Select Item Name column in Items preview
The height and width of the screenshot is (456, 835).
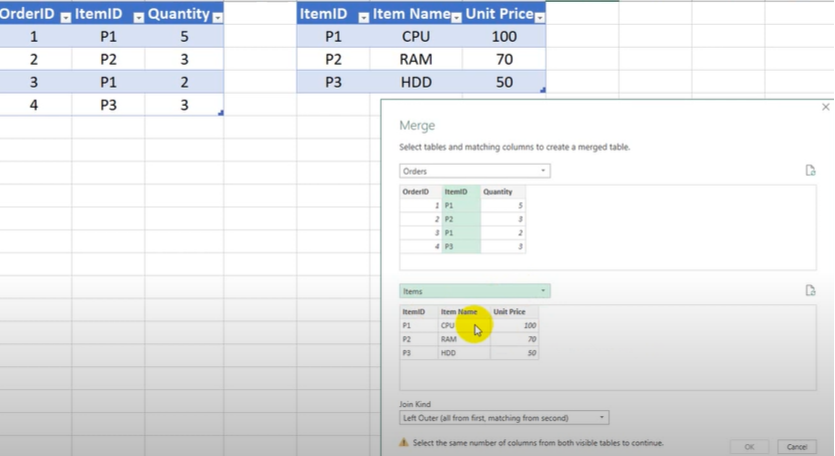[x=459, y=312]
